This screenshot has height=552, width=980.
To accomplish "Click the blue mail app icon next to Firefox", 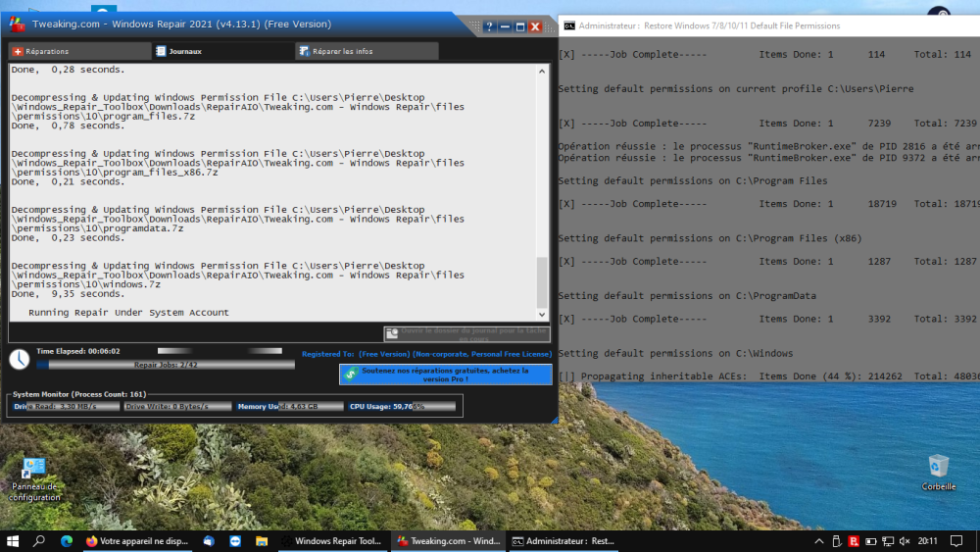I will click(209, 541).
